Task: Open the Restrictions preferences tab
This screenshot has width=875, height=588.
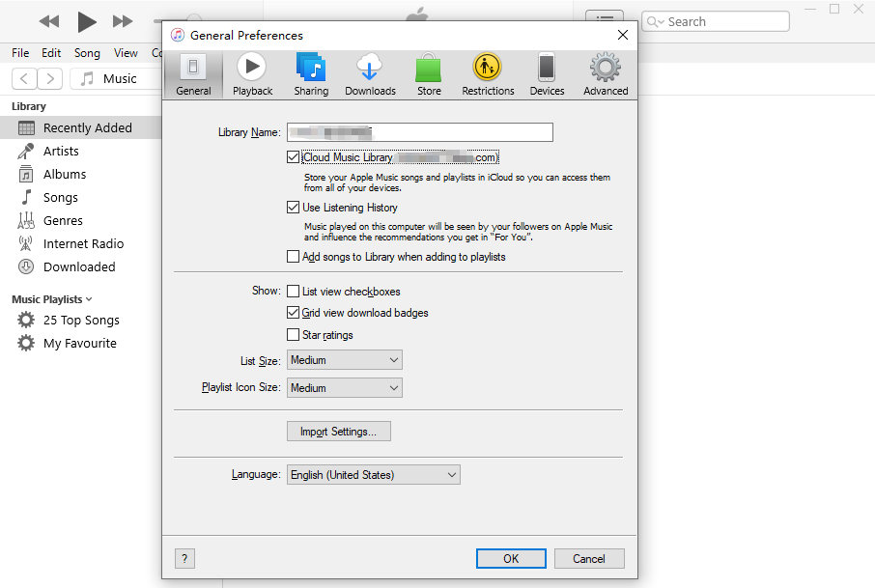Action: pos(488,74)
